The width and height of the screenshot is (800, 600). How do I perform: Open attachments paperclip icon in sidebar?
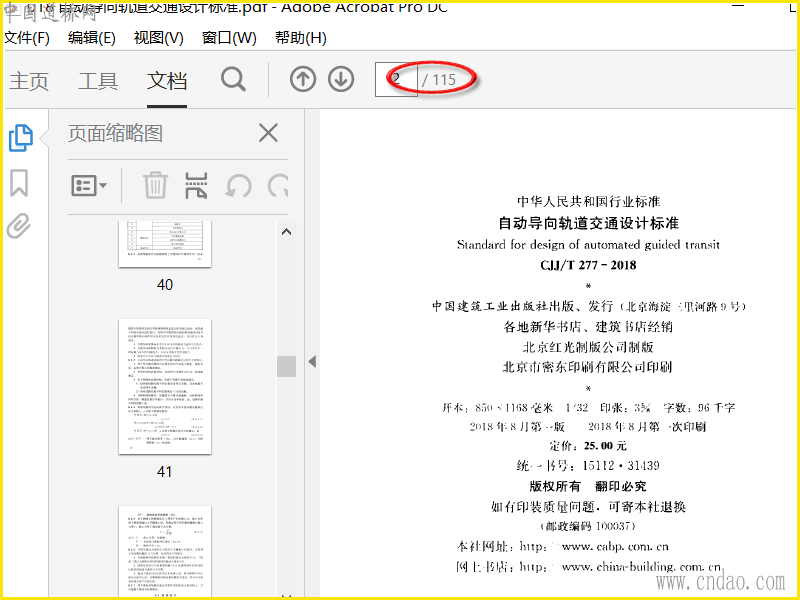(19, 226)
